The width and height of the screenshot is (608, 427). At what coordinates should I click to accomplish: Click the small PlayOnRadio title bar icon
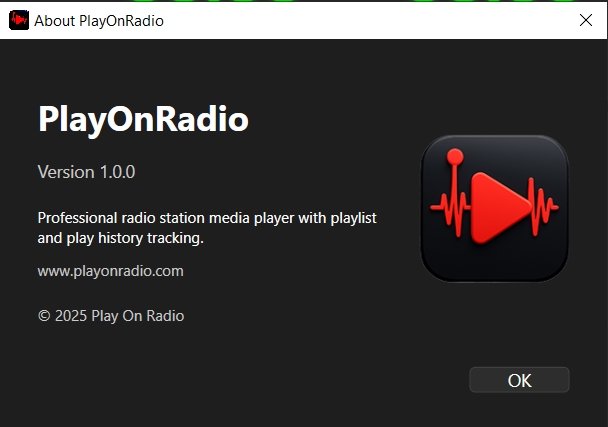pos(19,20)
